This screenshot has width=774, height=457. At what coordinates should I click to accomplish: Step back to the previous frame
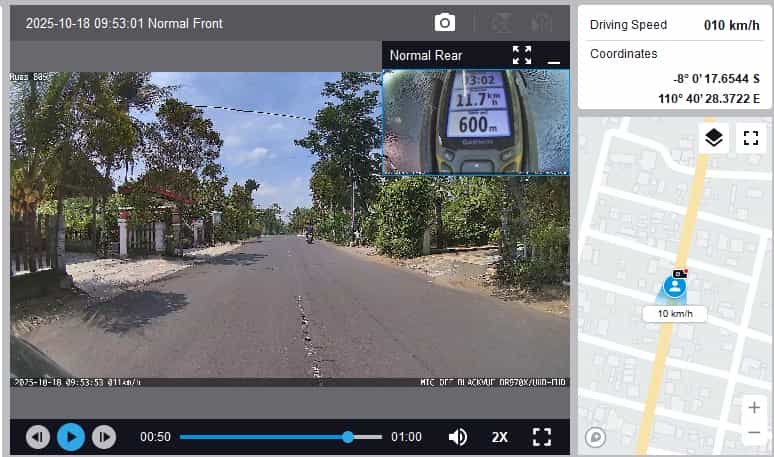[x=38, y=437]
